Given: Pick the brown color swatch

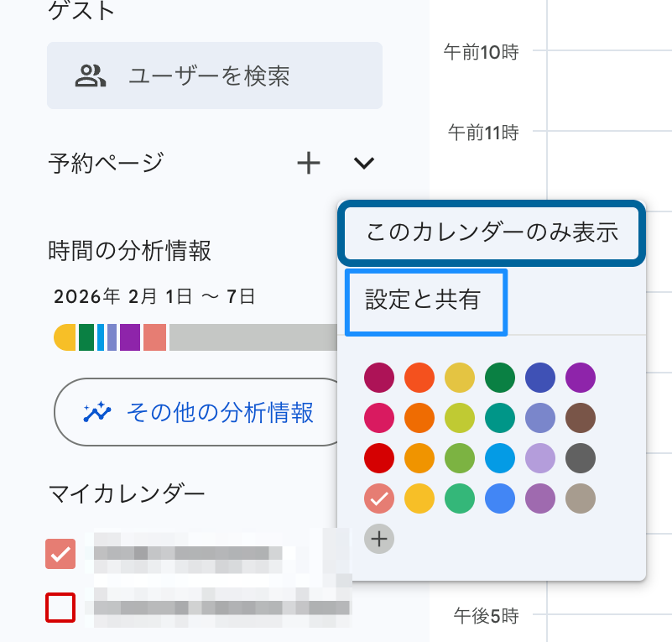Looking at the screenshot, I should (581, 417).
